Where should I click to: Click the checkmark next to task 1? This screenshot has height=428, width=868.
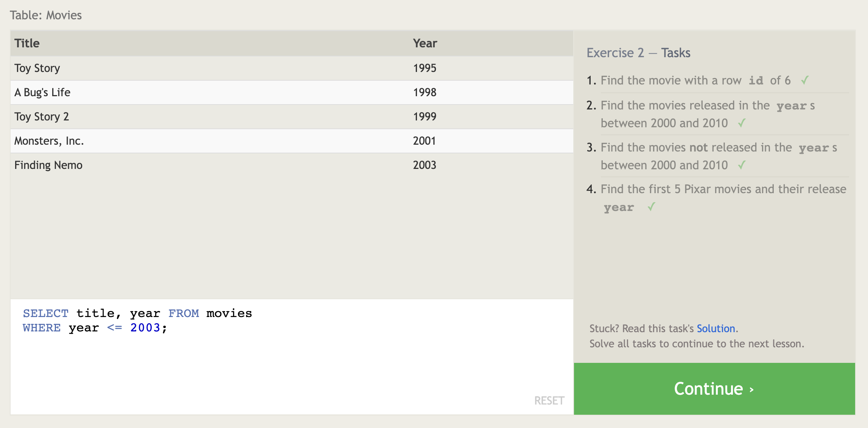[x=805, y=80]
